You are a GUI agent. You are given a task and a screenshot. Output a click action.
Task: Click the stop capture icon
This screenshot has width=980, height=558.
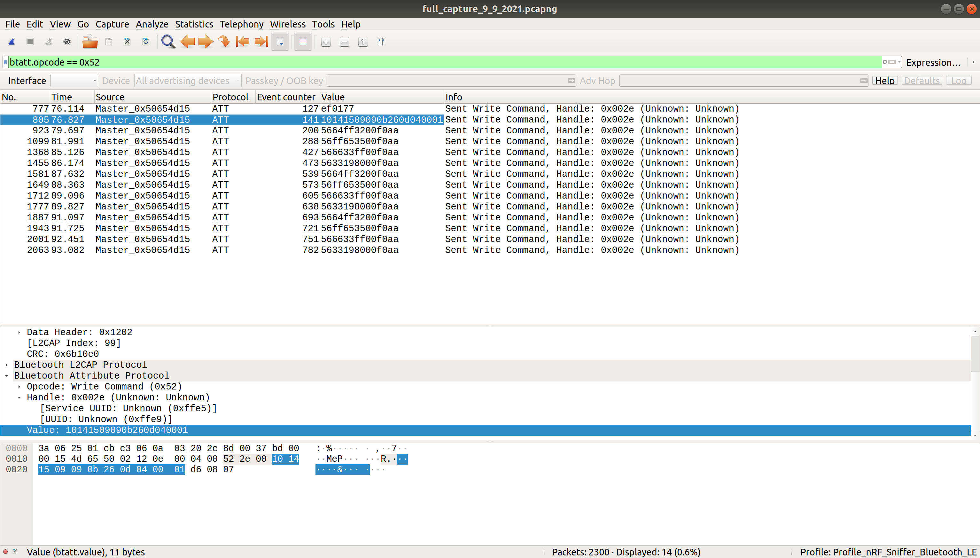pyautogui.click(x=29, y=42)
